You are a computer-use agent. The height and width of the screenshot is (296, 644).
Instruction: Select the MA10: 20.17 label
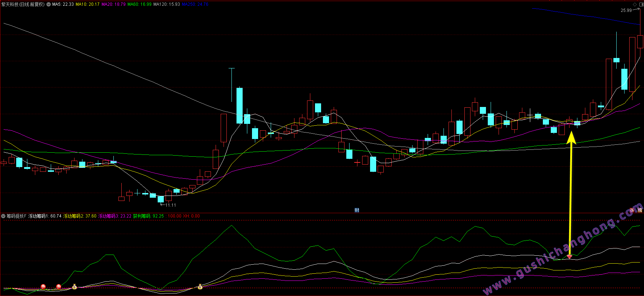[87, 4]
